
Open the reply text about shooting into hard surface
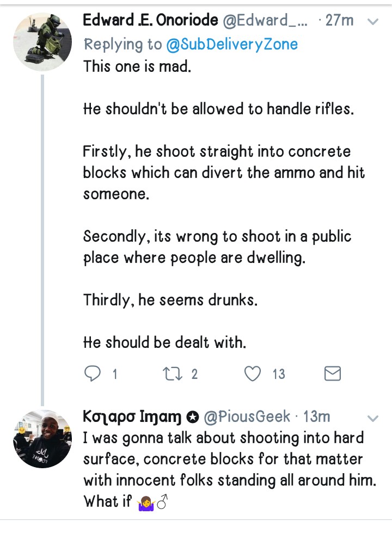click(223, 460)
